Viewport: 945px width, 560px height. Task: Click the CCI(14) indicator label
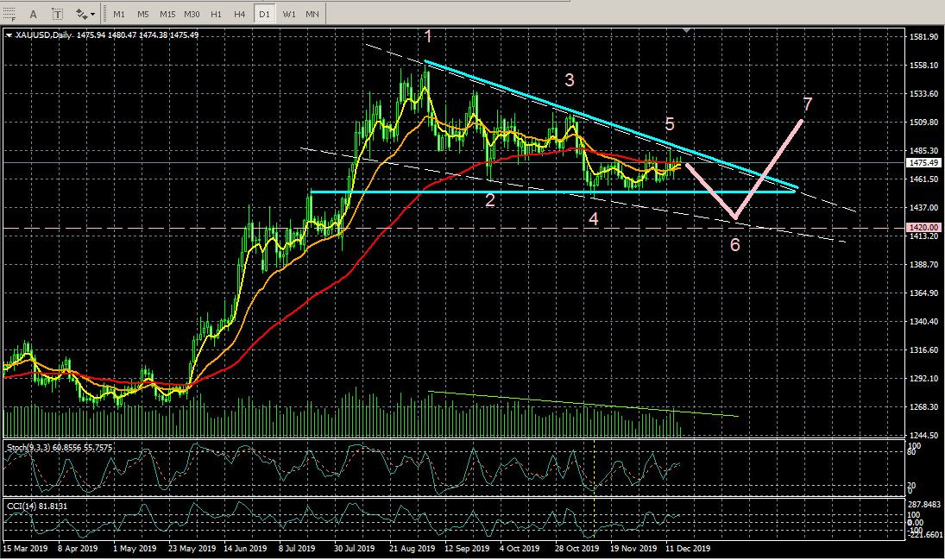(x=37, y=506)
